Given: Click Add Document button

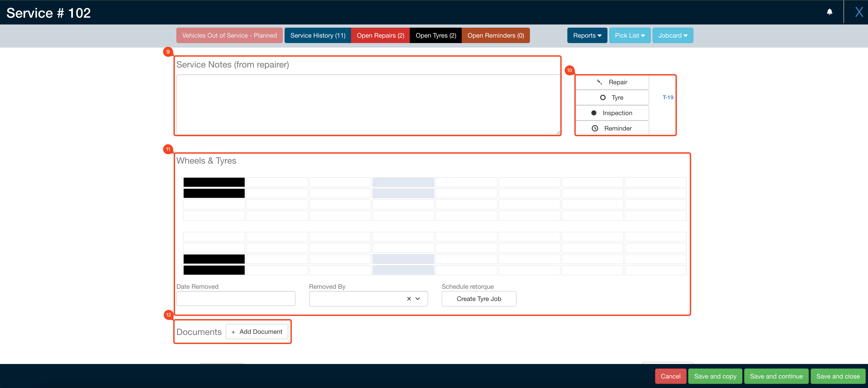Looking at the screenshot, I should 257,332.
